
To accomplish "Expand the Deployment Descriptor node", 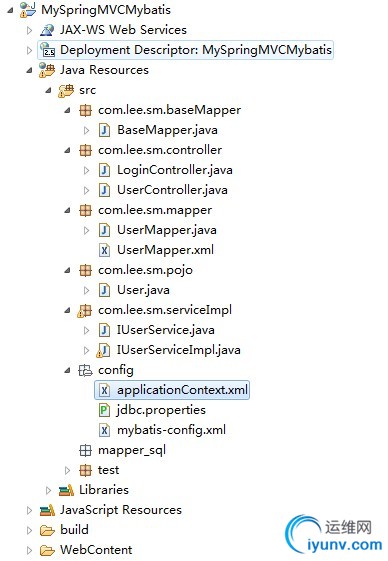I will click(x=29, y=50).
